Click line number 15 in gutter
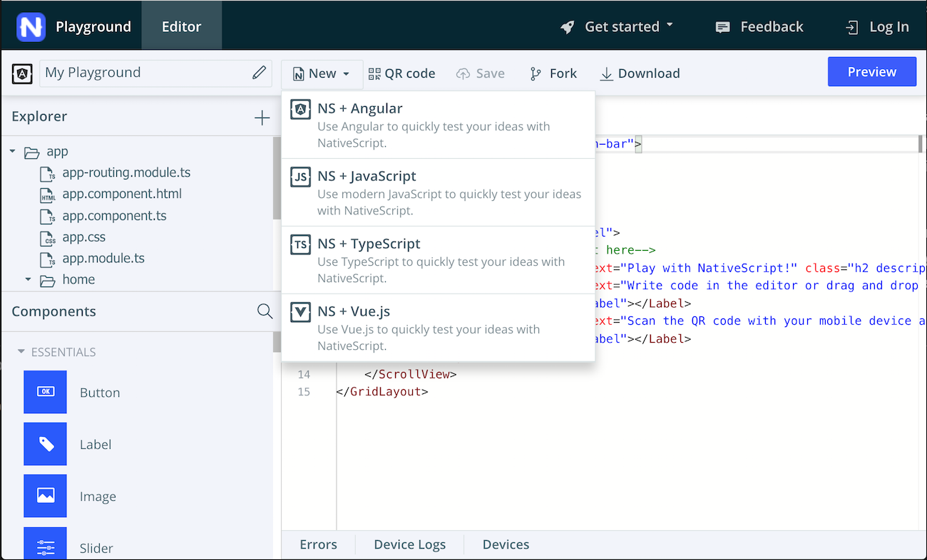The height and width of the screenshot is (560, 927). pos(304,392)
